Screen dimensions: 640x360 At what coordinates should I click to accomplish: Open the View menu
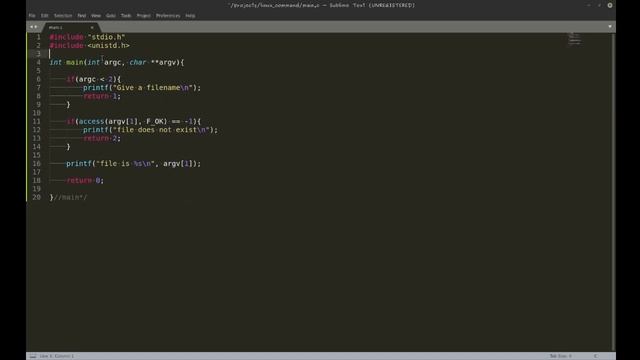click(x=96, y=16)
